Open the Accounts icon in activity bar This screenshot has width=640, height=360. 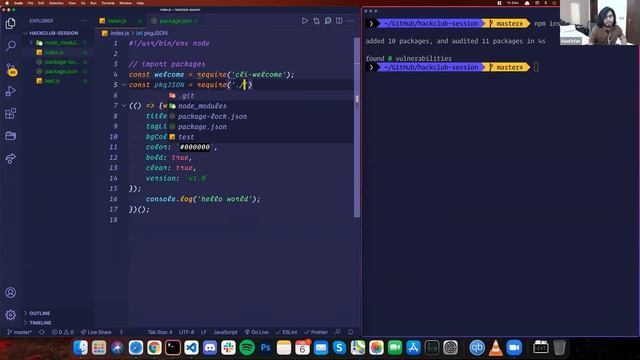click(x=11, y=292)
